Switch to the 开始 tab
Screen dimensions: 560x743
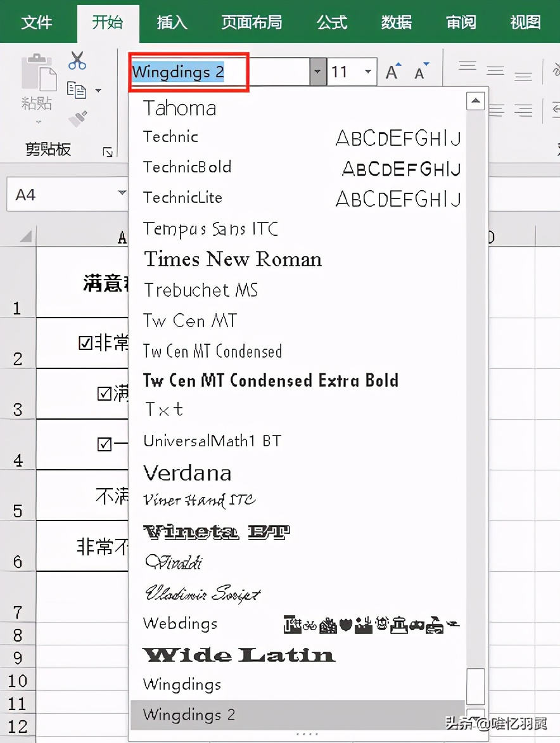[108, 22]
